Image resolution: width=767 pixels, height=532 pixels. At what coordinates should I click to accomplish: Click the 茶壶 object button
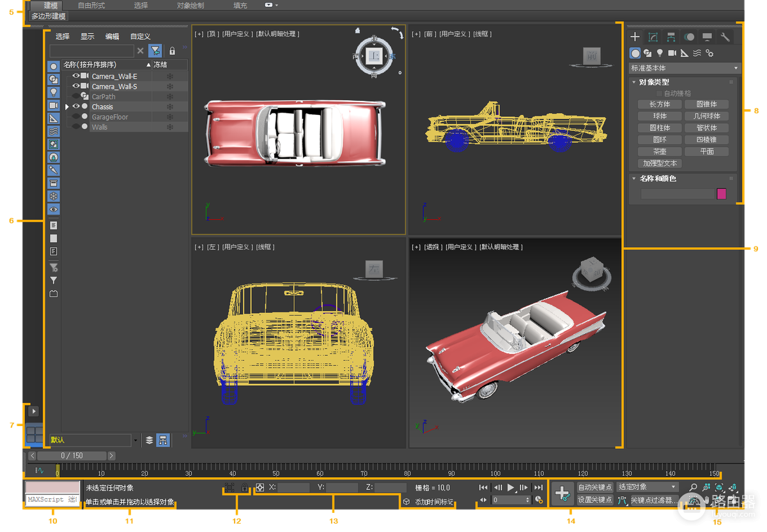[660, 151]
